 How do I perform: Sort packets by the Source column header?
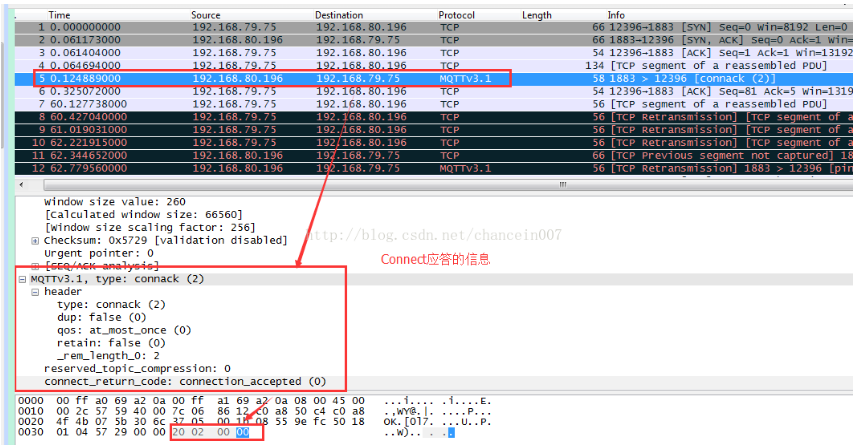206,15
